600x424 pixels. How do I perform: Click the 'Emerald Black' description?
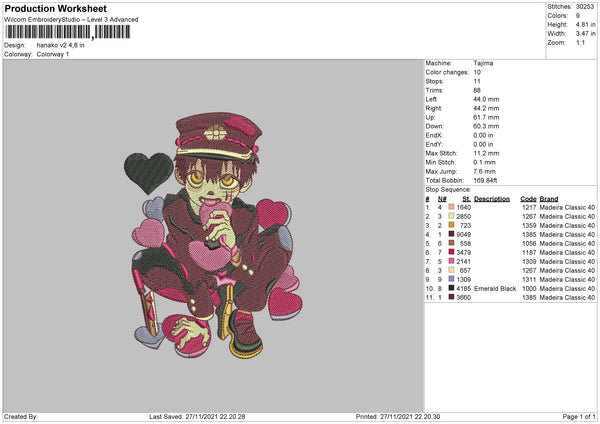tap(495, 289)
